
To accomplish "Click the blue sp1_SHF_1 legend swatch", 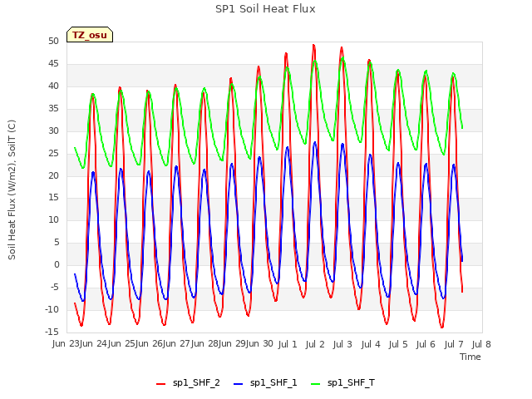I will click(239, 384).
